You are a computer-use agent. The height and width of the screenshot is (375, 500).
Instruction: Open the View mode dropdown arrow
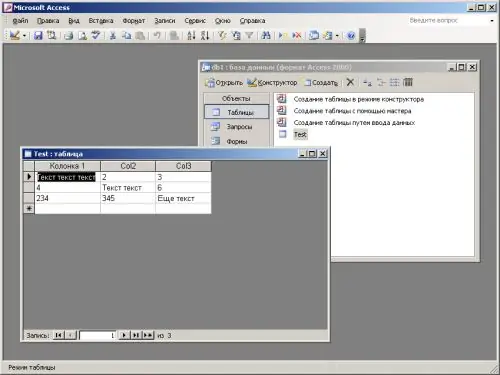coord(24,36)
